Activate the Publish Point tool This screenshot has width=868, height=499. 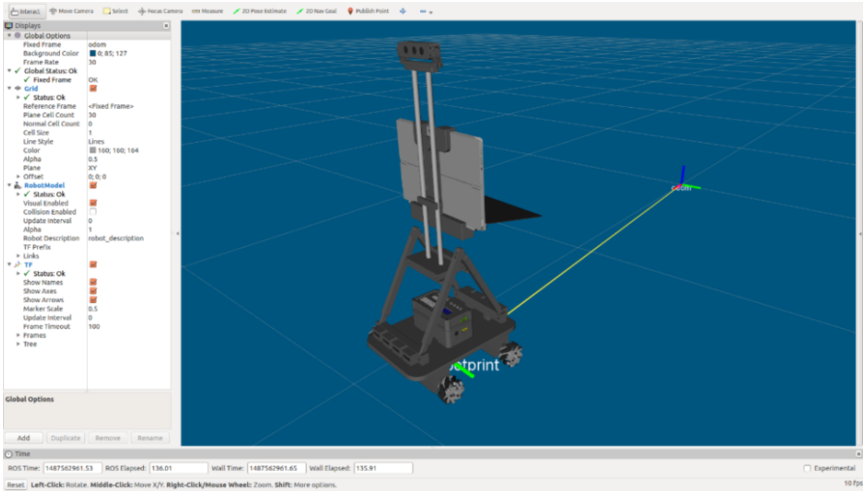click(368, 11)
